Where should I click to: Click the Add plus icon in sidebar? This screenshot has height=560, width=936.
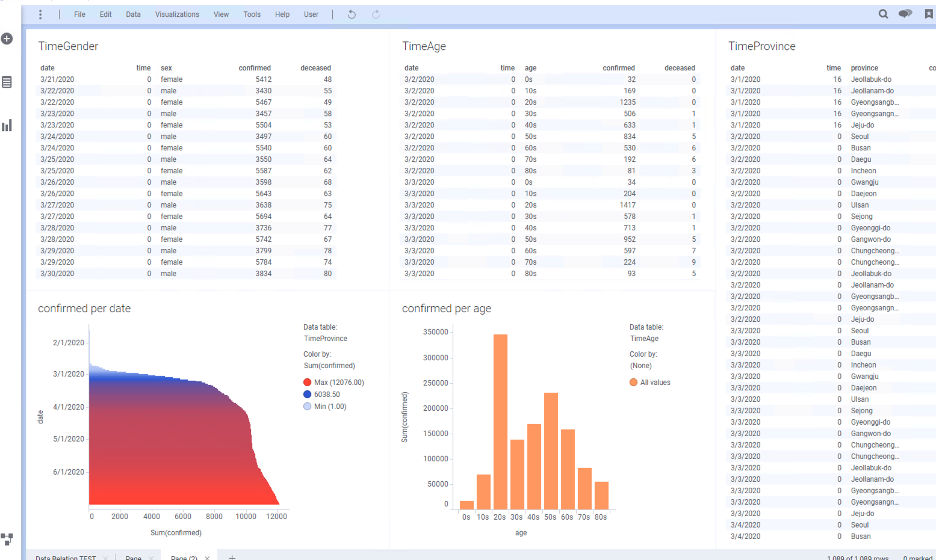[7, 38]
